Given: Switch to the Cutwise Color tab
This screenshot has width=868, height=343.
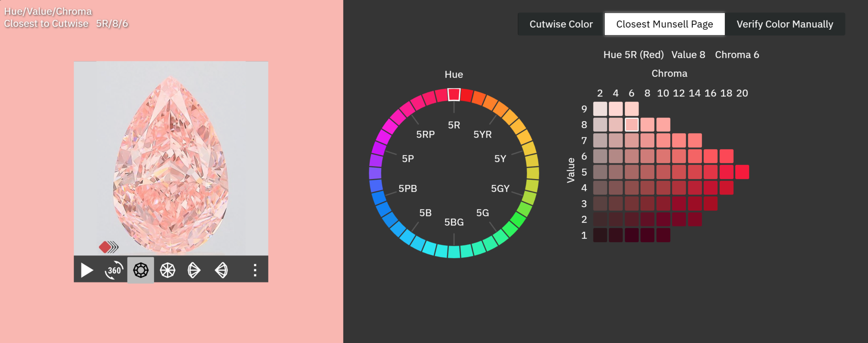Looking at the screenshot, I should tap(561, 24).
